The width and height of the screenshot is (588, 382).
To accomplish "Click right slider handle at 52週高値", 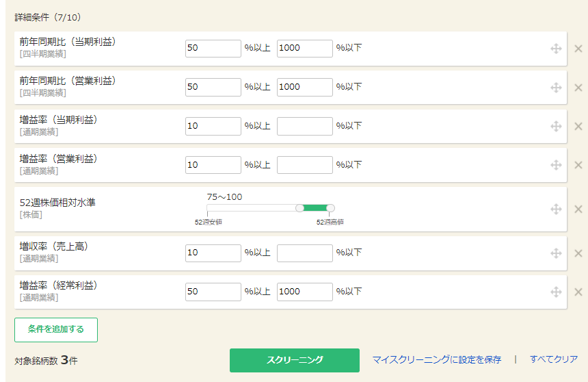I will (330, 208).
